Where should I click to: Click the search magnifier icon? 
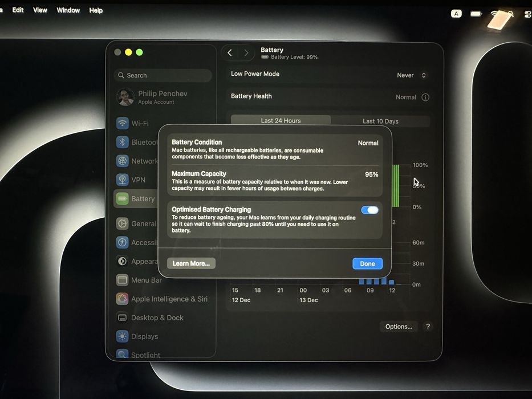click(x=121, y=75)
